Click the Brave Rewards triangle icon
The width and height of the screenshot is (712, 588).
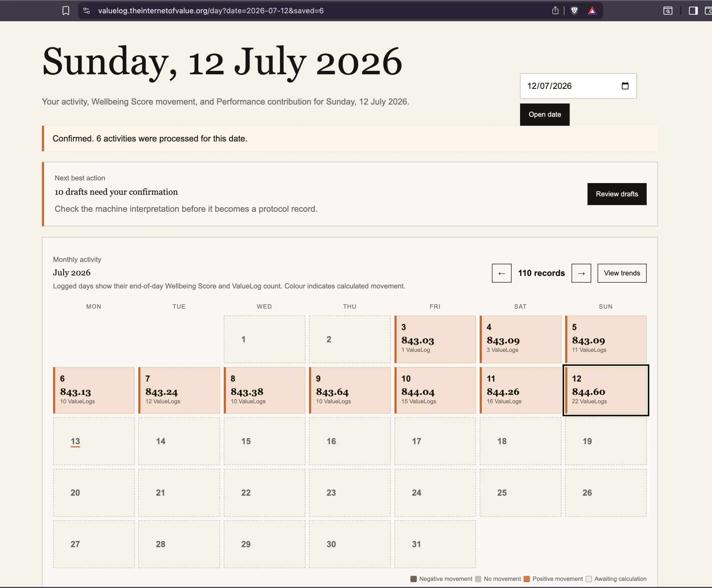tap(592, 11)
